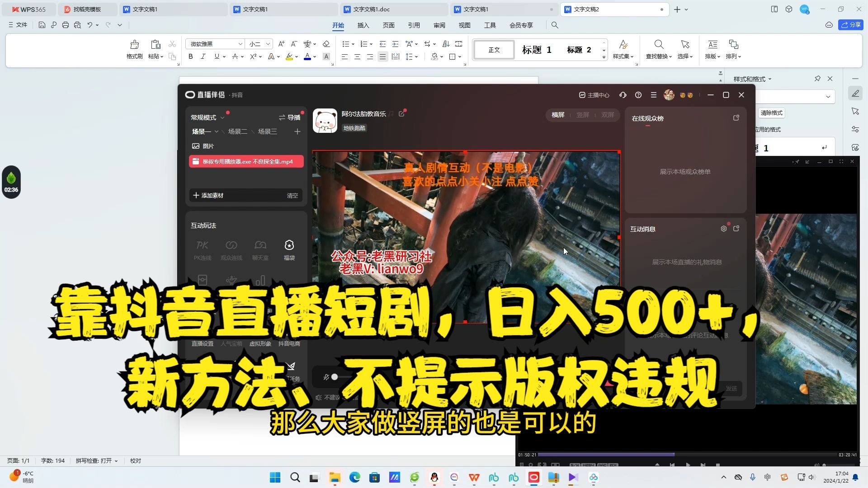Edit the live room title pencil icon
This screenshot has height=488, width=868.
tap(401, 114)
